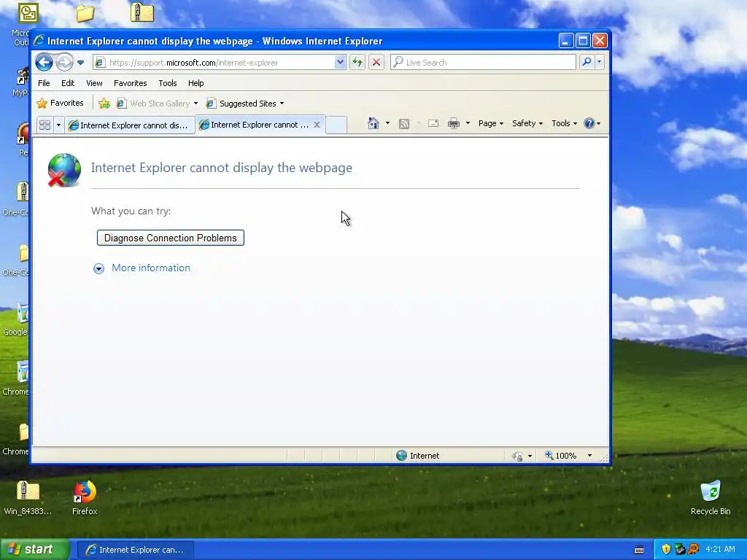The image size is (747, 560).
Task: Click the address bar URL field
Action: point(214,63)
